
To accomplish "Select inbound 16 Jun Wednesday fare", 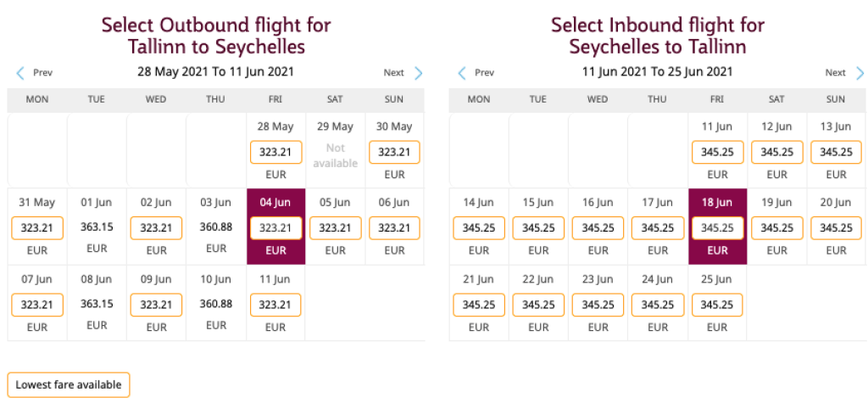I will 598,228.
